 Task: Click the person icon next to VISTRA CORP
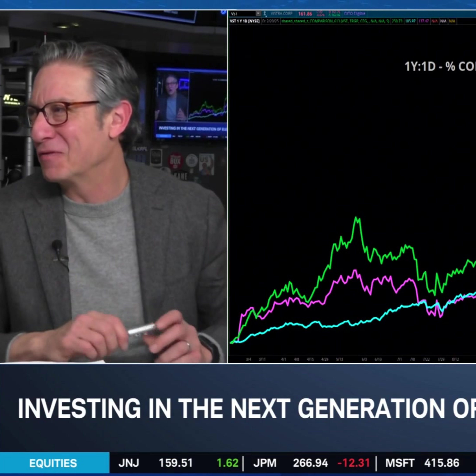click(x=265, y=14)
